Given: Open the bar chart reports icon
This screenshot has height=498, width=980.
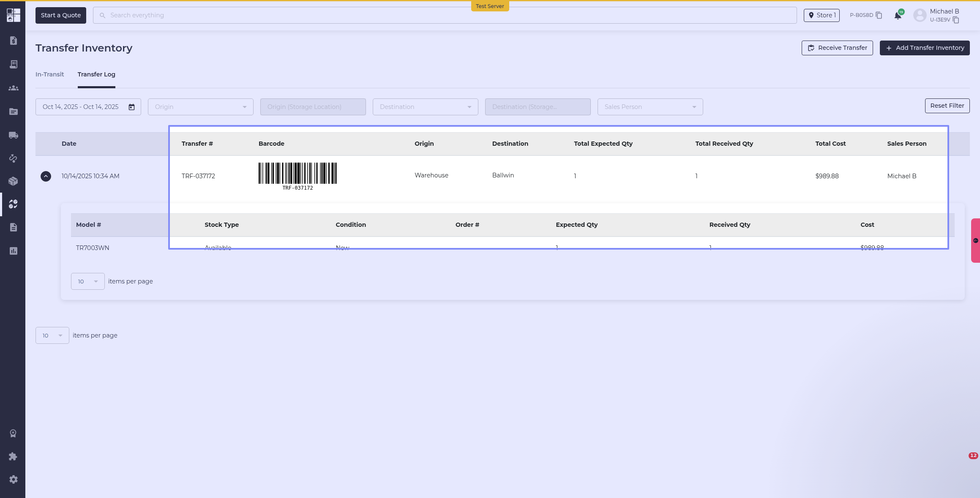Looking at the screenshot, I should coord(13,251).
